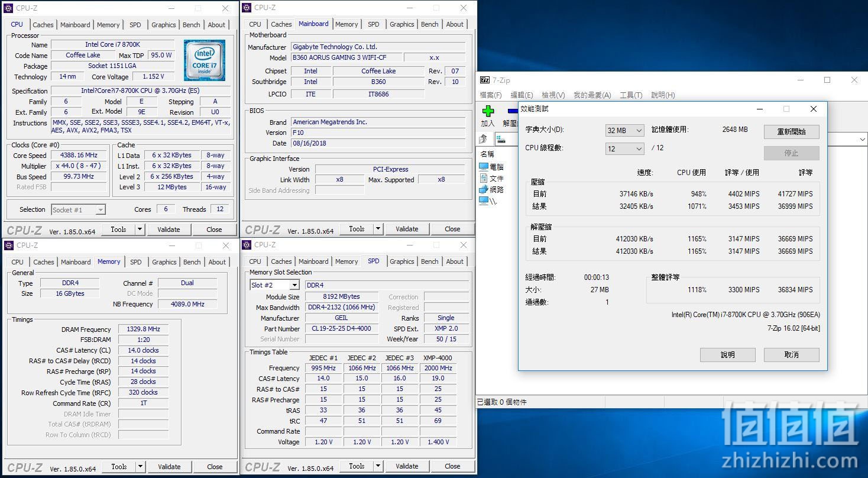
Task: Click the 重新開始 restart button in the benchmark dialog
Action: pyautogui.click(x=791, y=131)
